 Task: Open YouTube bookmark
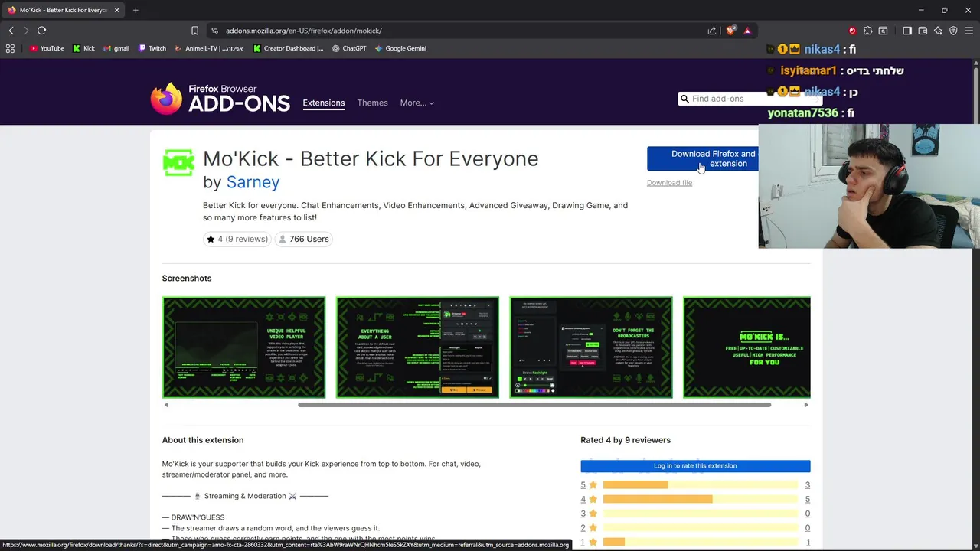click(x=47, y=48)
